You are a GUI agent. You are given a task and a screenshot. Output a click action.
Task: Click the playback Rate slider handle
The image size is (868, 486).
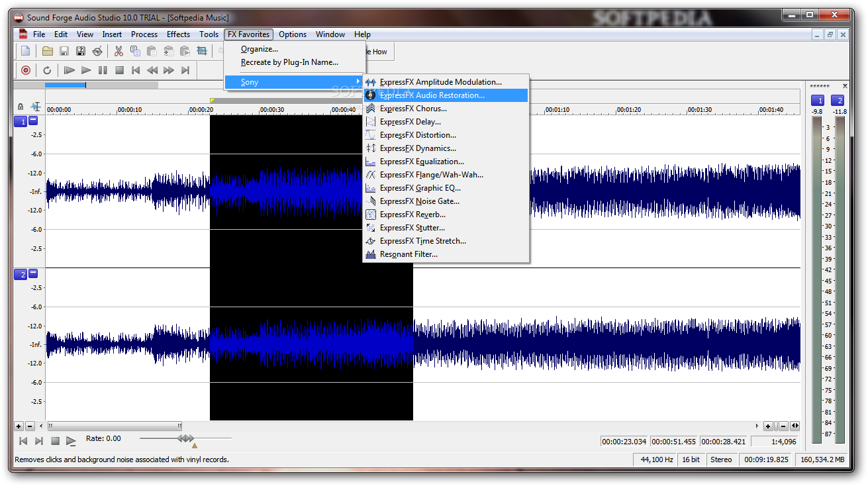tap(185, 438)
